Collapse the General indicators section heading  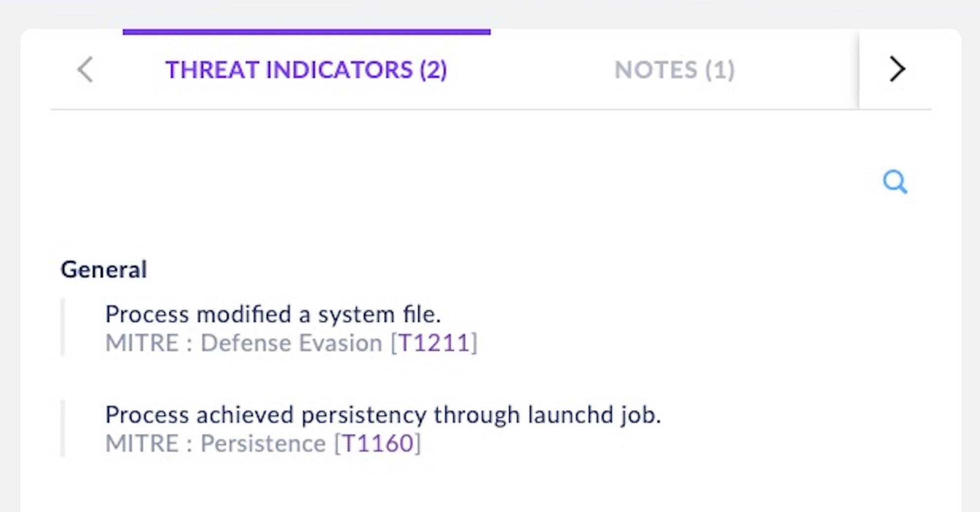(x=104, y=270)
